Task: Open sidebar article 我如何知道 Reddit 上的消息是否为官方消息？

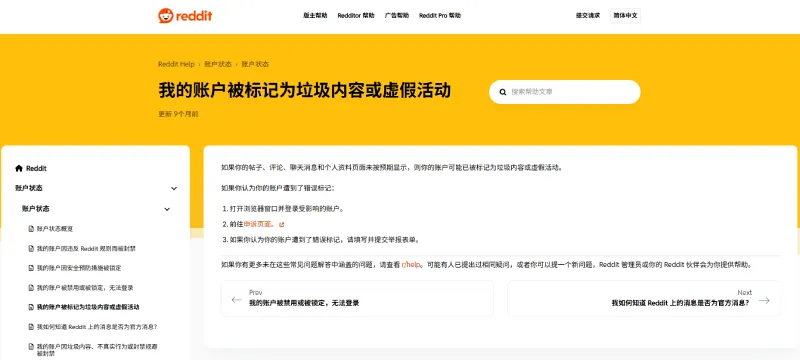Action: [x=97, y=327]
